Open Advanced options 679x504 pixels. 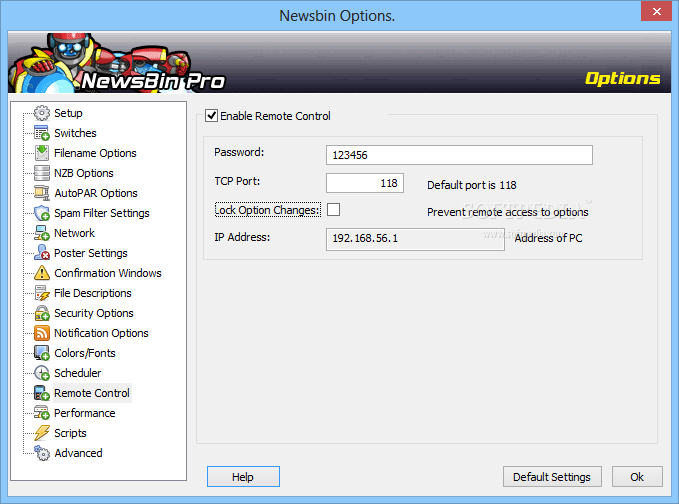point(78,453)
